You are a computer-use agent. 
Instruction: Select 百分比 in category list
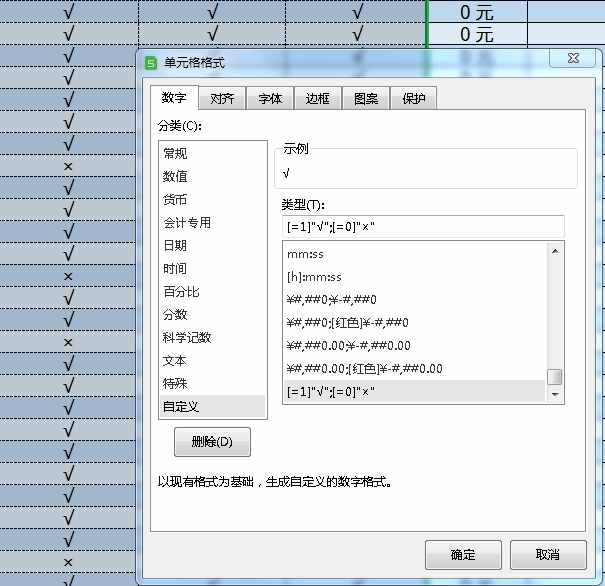pos(181,291)
